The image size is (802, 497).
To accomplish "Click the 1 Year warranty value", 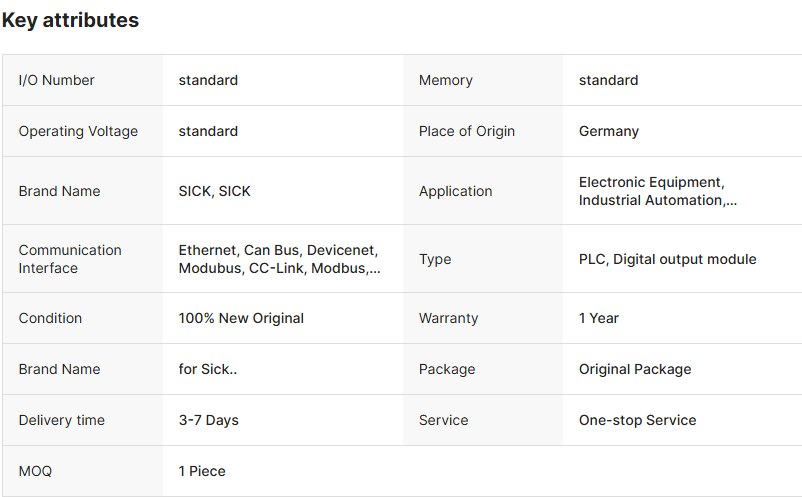I will tap(598, 318).
